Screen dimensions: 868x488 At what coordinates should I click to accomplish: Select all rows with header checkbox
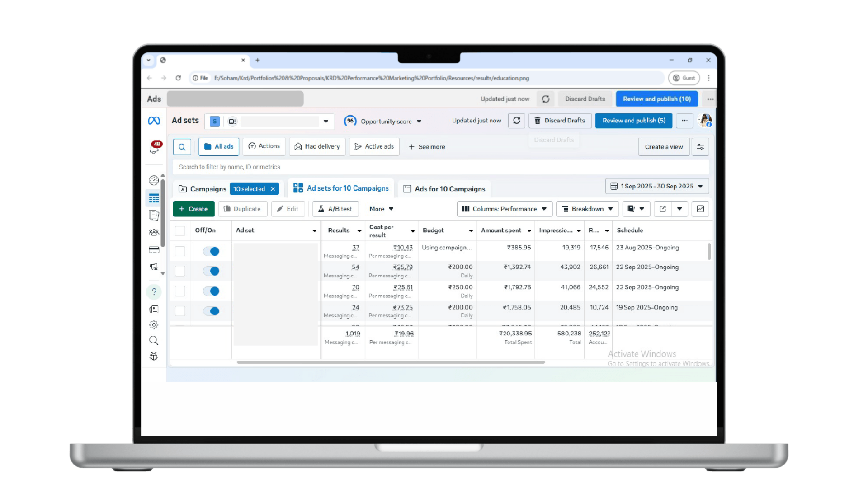pyautogui.click(x=180, y=231)
